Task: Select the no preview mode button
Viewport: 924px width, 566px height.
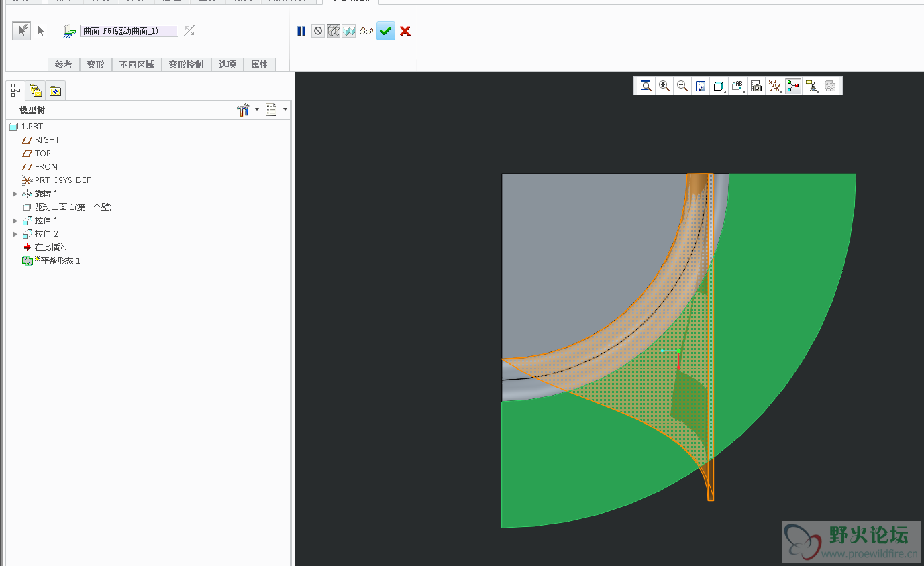Action: coord(318,31)
